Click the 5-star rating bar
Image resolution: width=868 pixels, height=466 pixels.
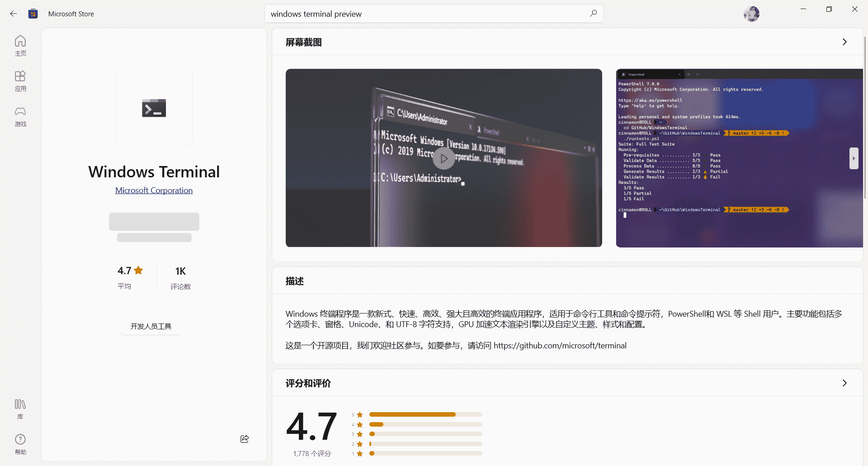point(426,414)
